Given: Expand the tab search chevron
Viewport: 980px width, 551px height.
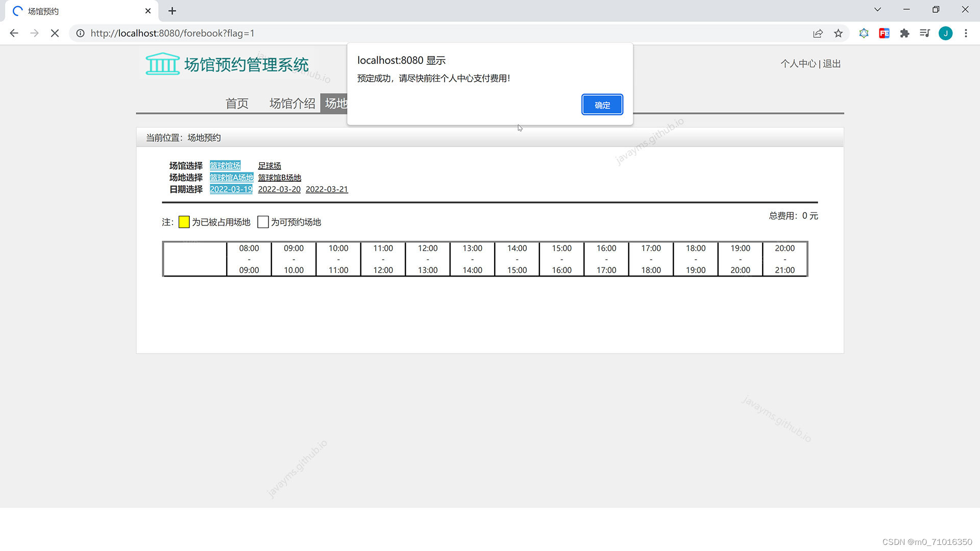Looking at the screenshot, I should pyautogui.click(x=877, y=10).
